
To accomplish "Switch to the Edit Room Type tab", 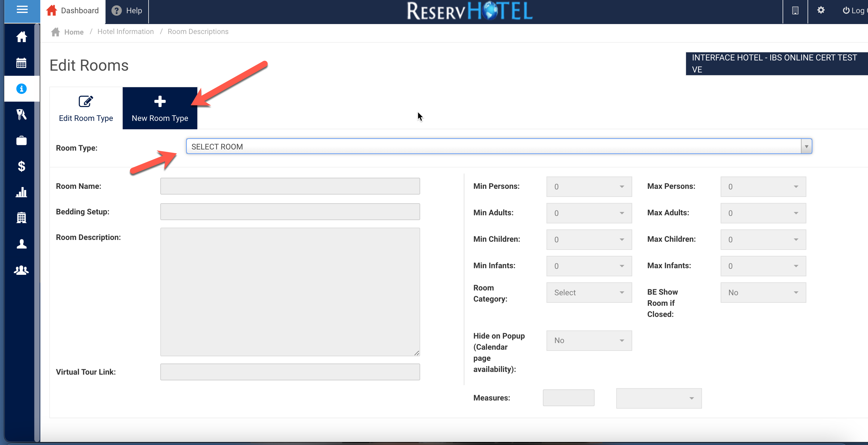I will click(86, 109).
